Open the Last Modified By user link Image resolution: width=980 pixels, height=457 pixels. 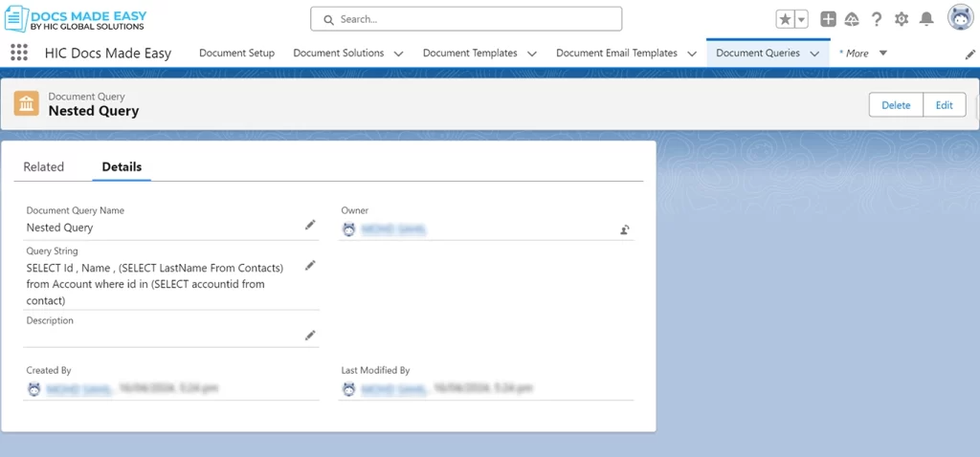[393, 389]
